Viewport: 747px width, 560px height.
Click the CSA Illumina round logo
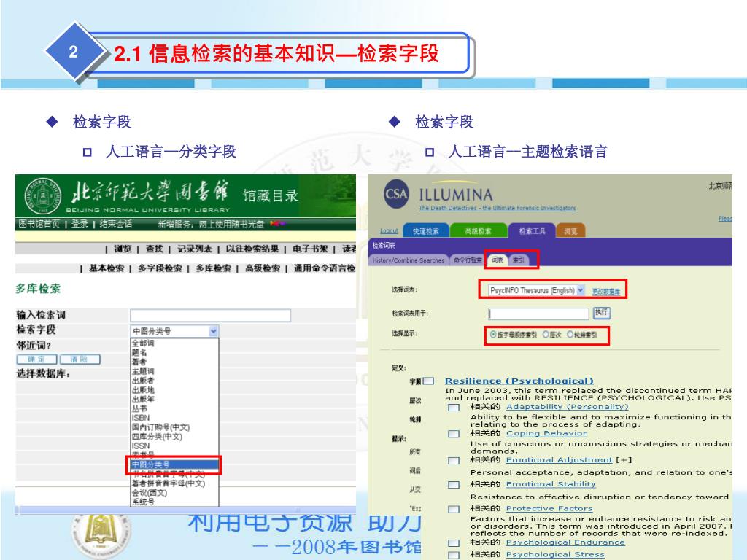point(396,194)
